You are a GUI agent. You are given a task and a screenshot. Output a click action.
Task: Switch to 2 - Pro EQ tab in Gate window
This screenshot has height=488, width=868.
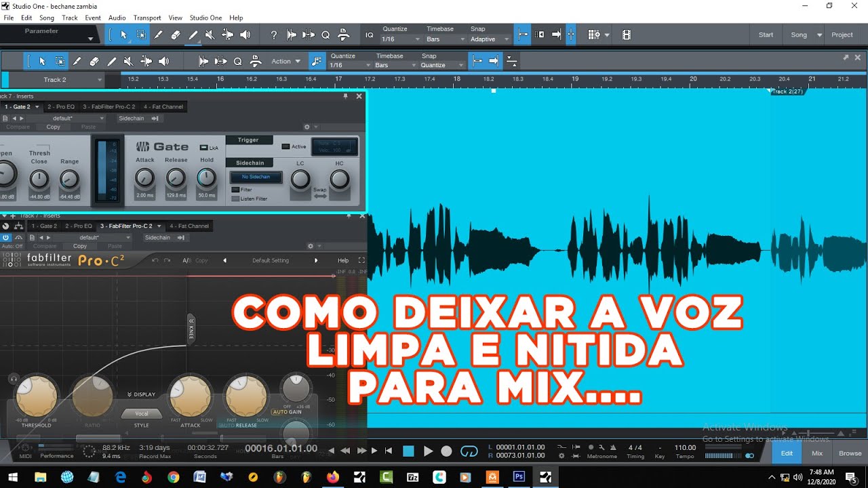pos(61,106)
